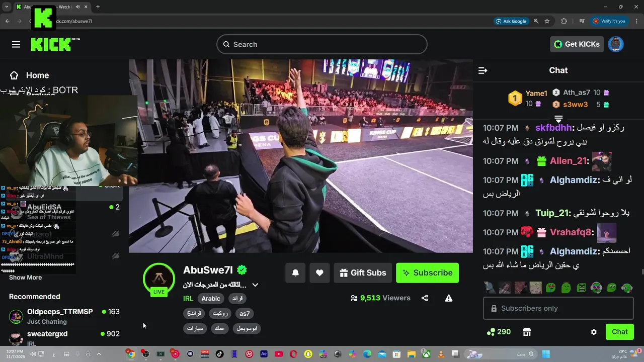The image size is (644, 362).
Task: Select the as7 tag
Action: click(x=245, y=314)
